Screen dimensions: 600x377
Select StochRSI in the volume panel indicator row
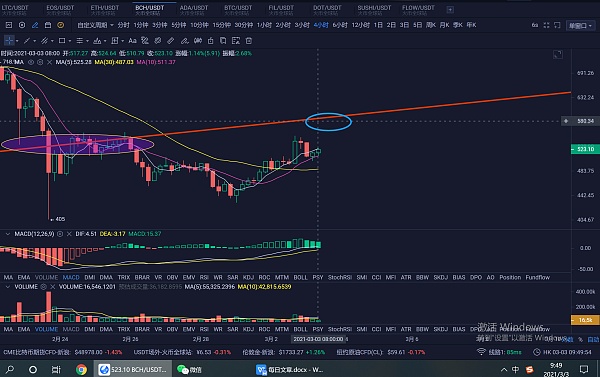point(340,329)
